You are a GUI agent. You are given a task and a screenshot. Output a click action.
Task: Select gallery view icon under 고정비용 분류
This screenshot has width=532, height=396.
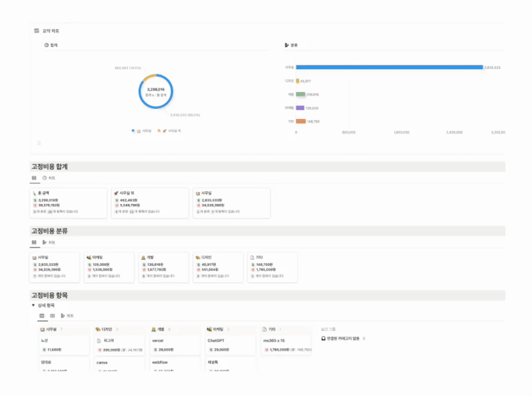(x=35, y=243)
